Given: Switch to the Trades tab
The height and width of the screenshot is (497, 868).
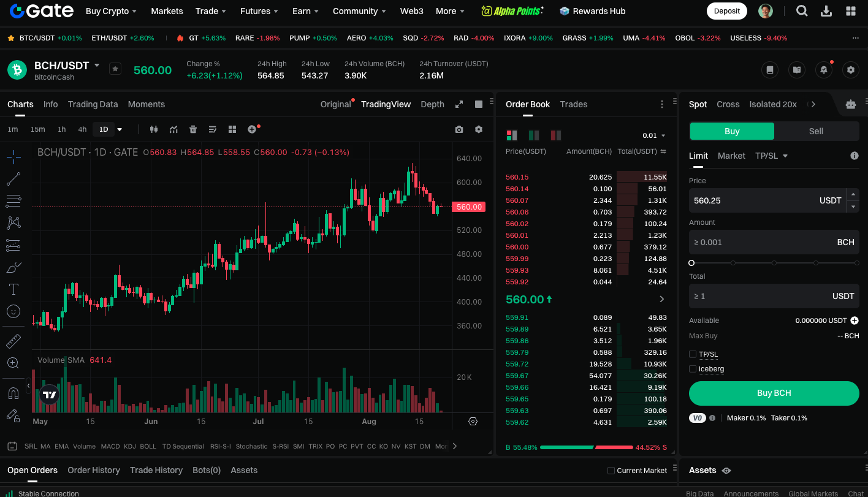Looking at the screenshot, I should point(574,104).
